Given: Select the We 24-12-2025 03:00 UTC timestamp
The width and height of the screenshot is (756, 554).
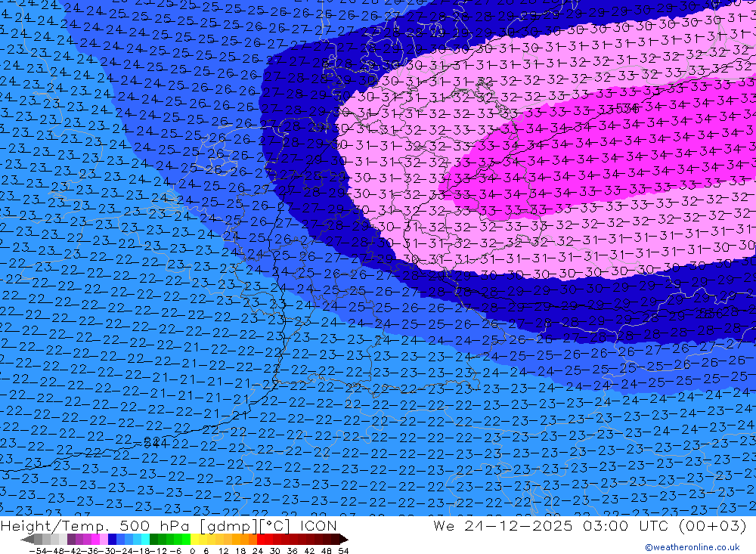Looking at the screenshot, I should pyautogui.click(x=590, y=525).
